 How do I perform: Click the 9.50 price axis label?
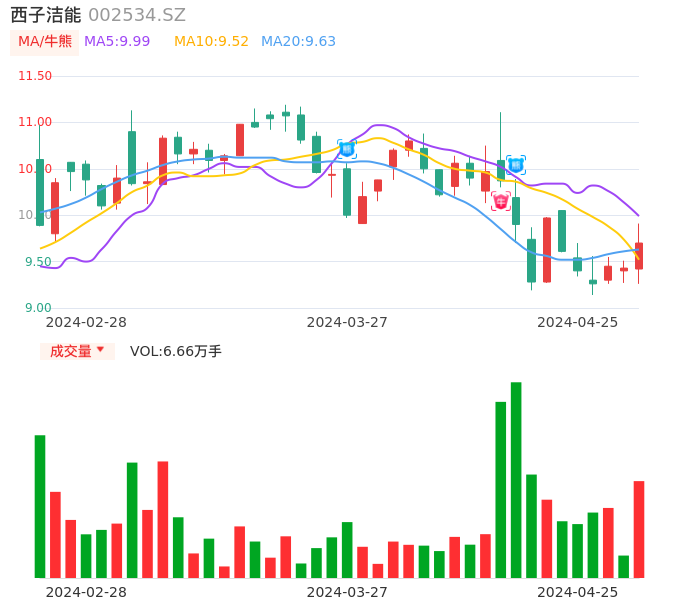point(38,262)
